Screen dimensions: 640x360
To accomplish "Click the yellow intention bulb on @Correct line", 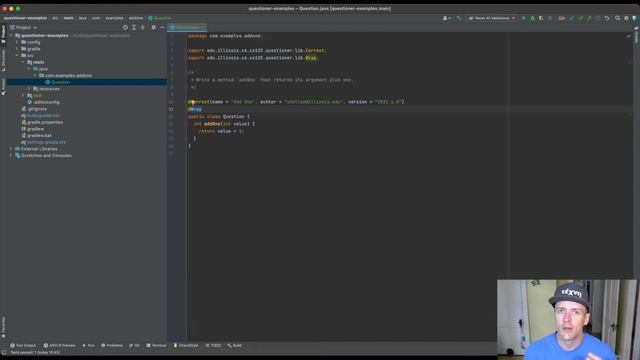I will click(x=192, y=102).
